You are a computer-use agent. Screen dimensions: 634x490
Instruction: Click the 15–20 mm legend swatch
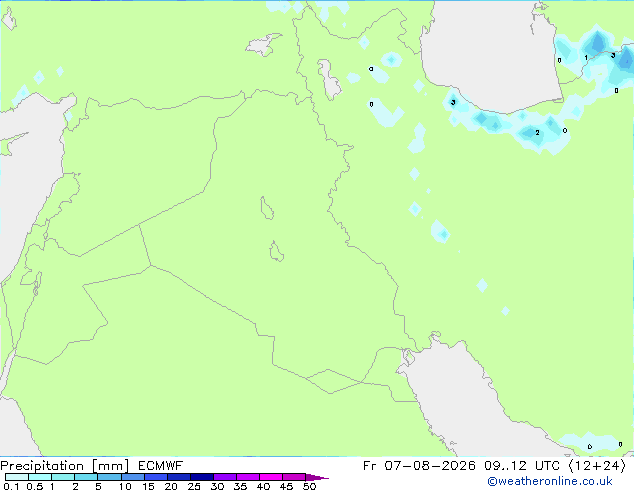155,477
